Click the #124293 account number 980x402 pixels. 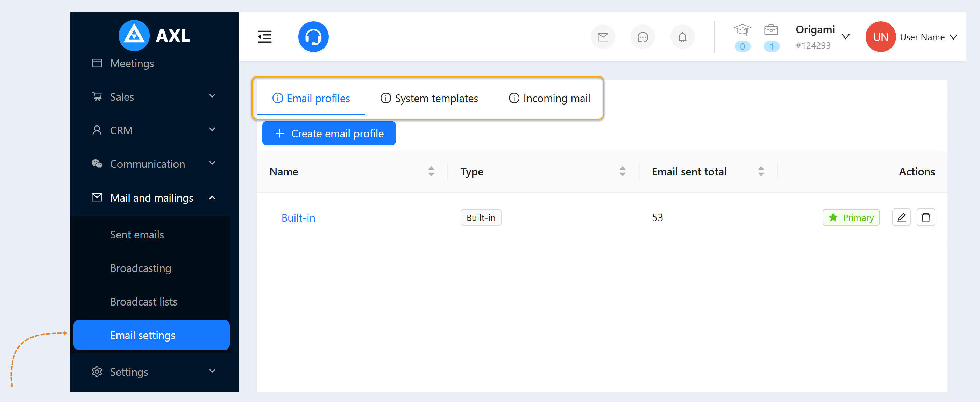pyautogui.click(x=813, y=45)
